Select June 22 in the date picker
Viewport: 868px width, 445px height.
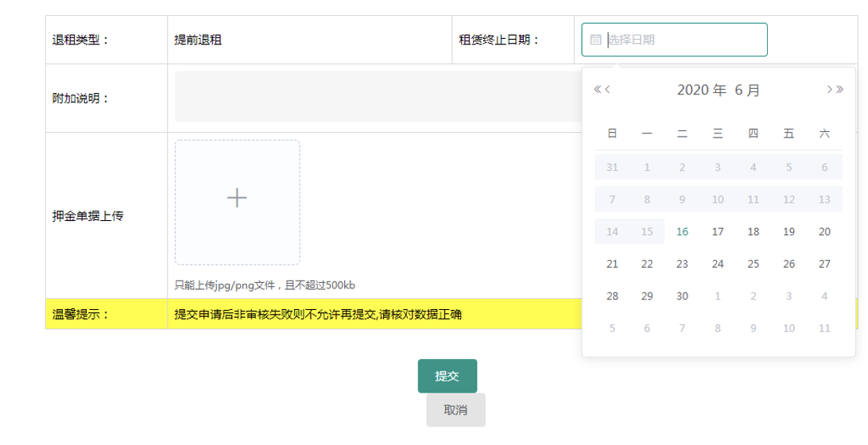[x=647, y=264]
